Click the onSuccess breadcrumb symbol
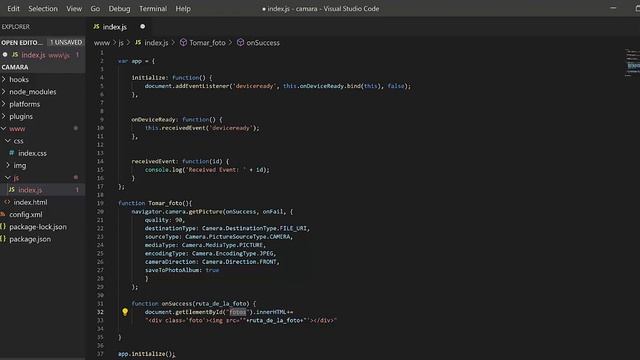640x360 pixels. (263, 43)
